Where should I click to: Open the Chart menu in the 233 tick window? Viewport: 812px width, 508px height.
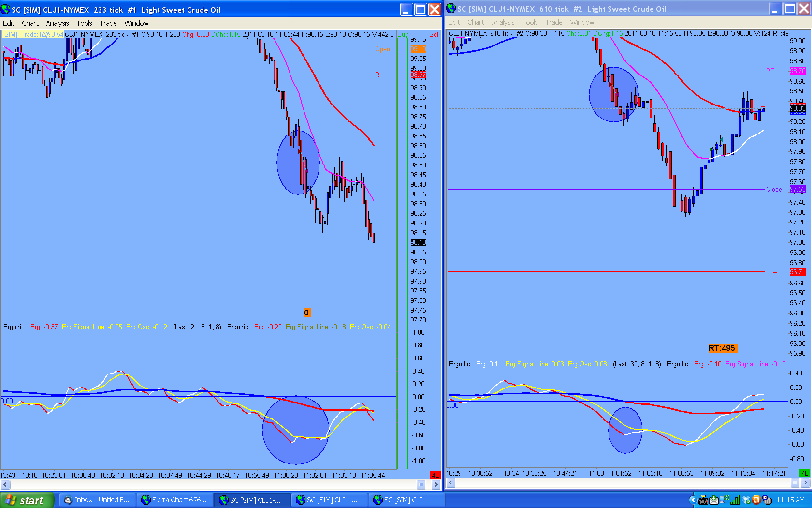30,23
